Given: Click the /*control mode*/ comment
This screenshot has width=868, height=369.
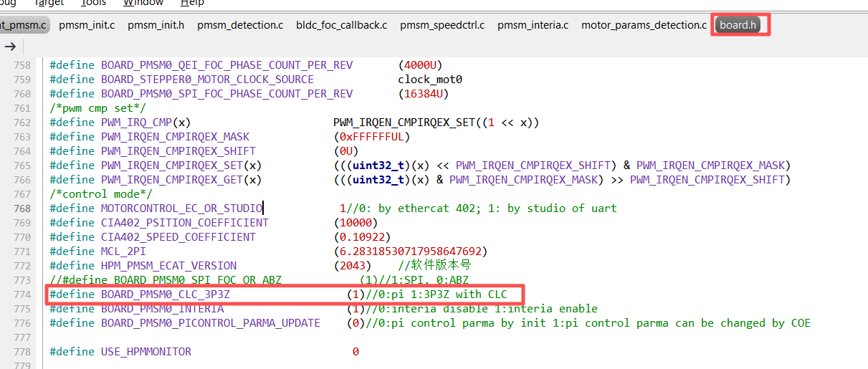Looking at the screenshot, I should coord(101,194).
